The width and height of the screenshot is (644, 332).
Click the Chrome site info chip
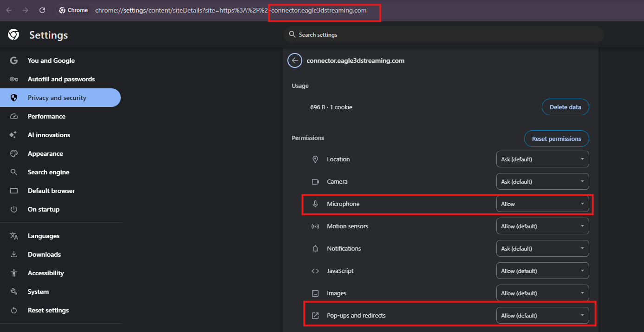[x=73, y=10]
